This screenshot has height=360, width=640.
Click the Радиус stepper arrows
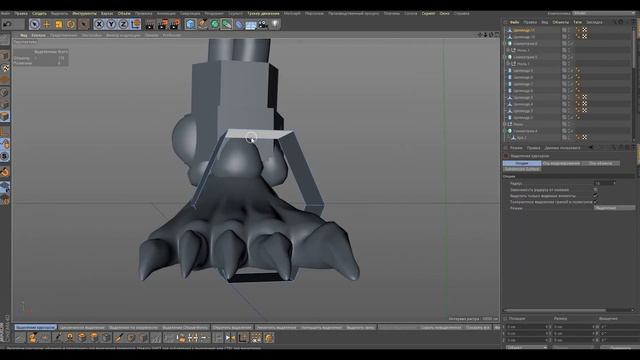point(614,183)
